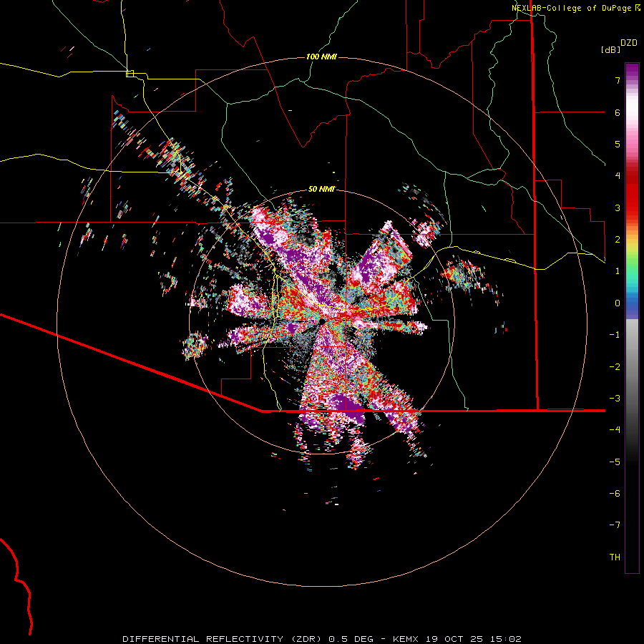The width and height of the screenshot is (644, 644).
Task: Click the 15:02 timestamp
Action: 506,639
